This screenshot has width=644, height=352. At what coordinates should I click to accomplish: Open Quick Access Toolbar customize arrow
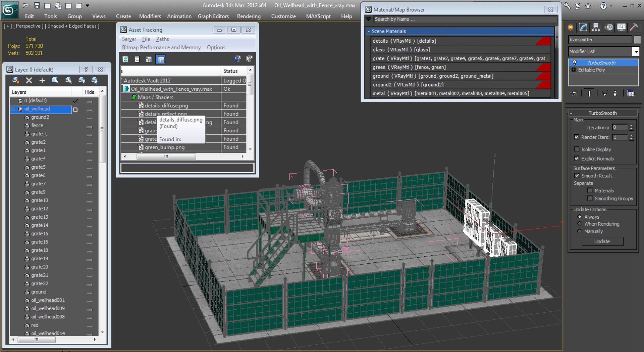tap(88, 6)
